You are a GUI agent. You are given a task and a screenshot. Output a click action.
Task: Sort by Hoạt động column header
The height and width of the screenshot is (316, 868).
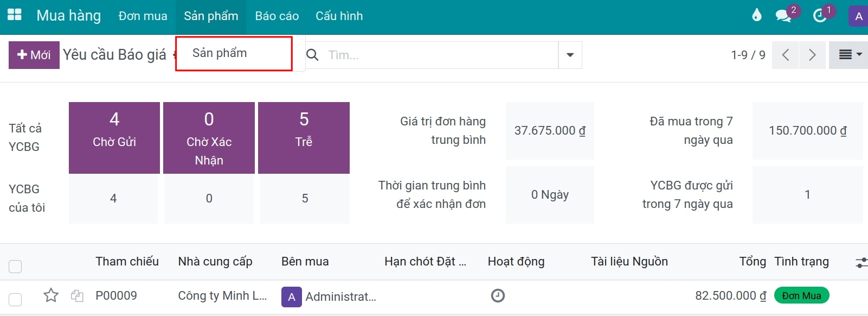(516, 262)
